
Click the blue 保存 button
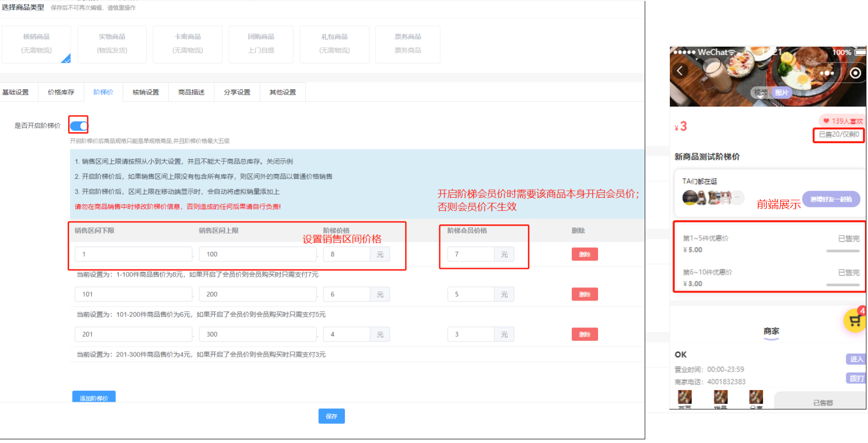pyautogui.click(x=331, y=416)
